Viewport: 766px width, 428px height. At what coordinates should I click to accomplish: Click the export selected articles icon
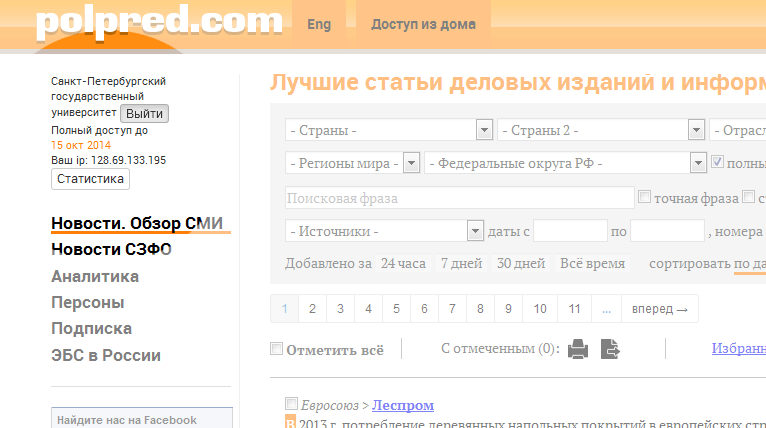[x=610, y=349]
